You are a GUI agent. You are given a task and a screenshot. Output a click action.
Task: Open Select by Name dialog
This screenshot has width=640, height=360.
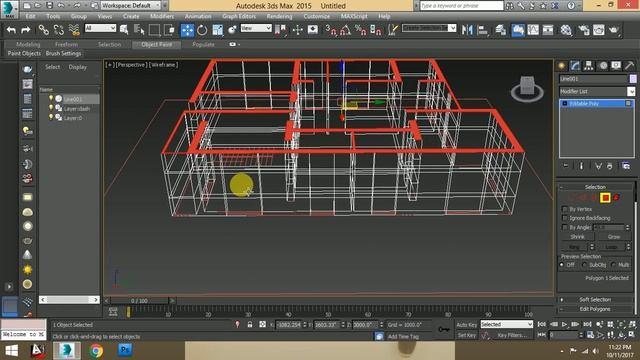[x=139, y=30]
